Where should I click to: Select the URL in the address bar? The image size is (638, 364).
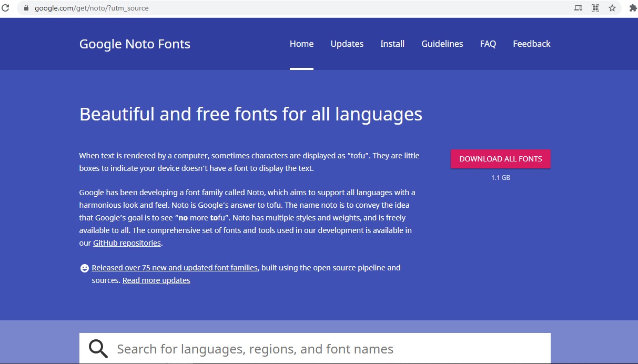click(92, 8)
